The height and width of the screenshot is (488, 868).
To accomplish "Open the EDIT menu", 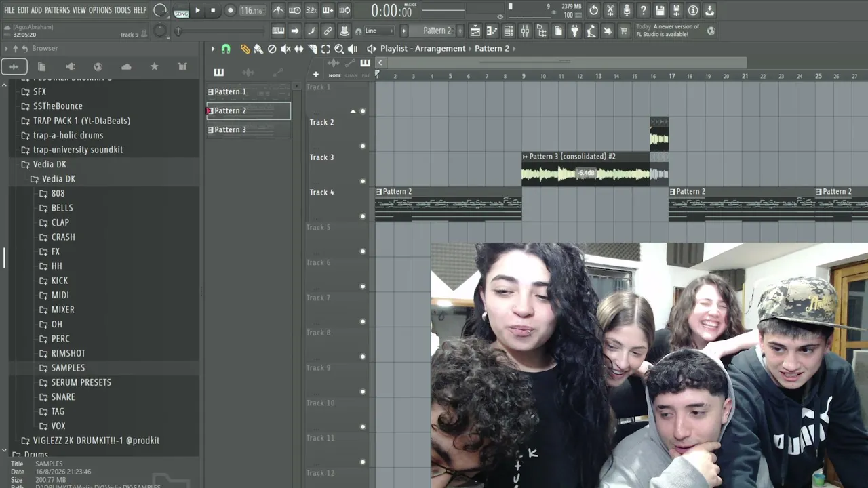I will [23, 10].
